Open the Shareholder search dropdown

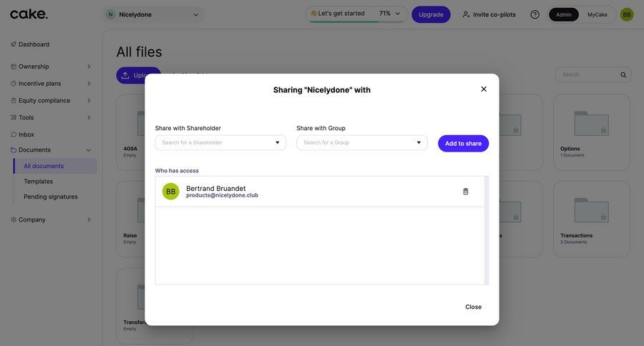tap(220, 143)
